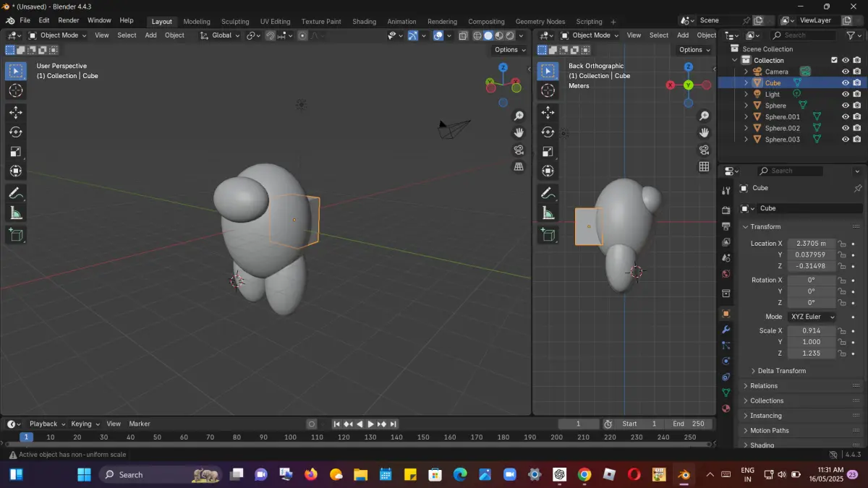Screen dimensions: 868x488
Task: Open the World properties tab
Action: (x=726, y=274)
